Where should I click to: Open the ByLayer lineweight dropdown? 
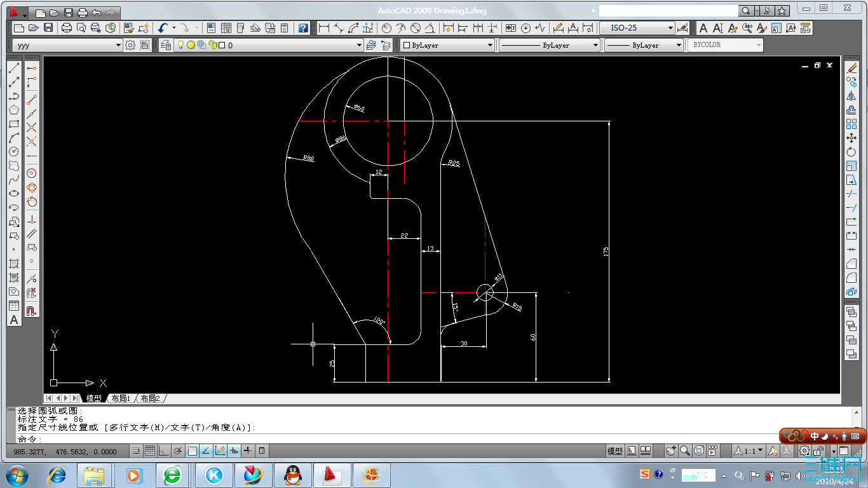(644, 45)
